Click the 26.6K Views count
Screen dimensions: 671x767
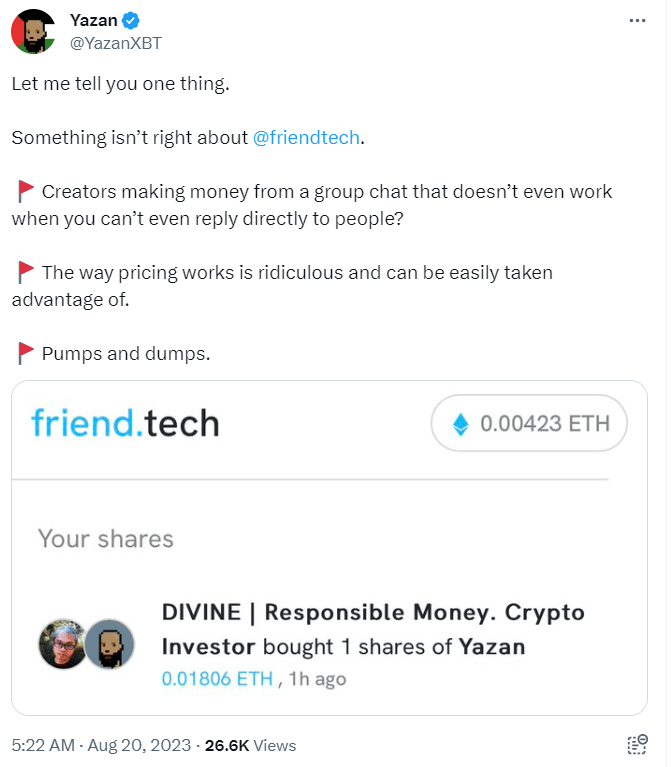point(250,745)
